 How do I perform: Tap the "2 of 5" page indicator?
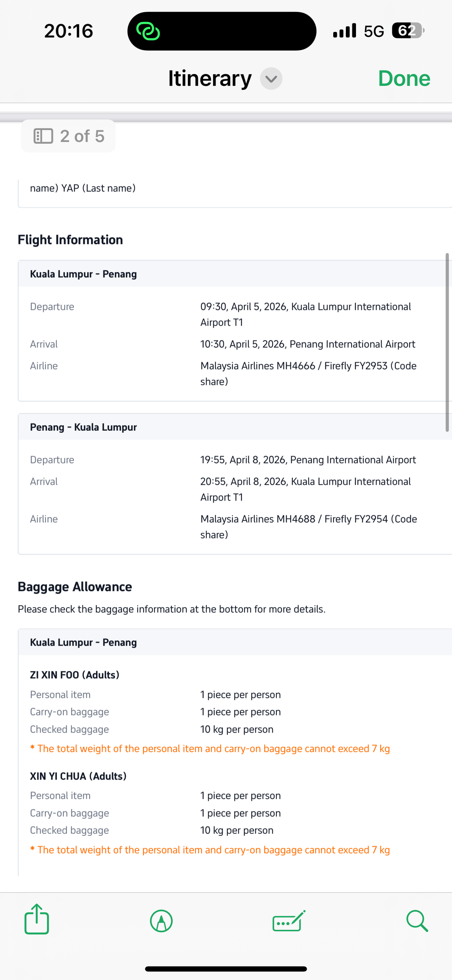pyautogui.click(x=82, y=136)
